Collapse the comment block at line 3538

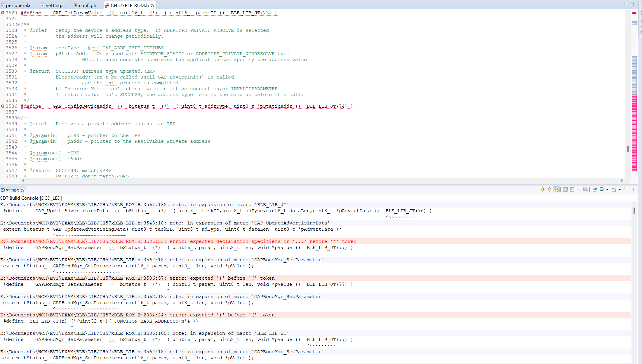[19, 118]
